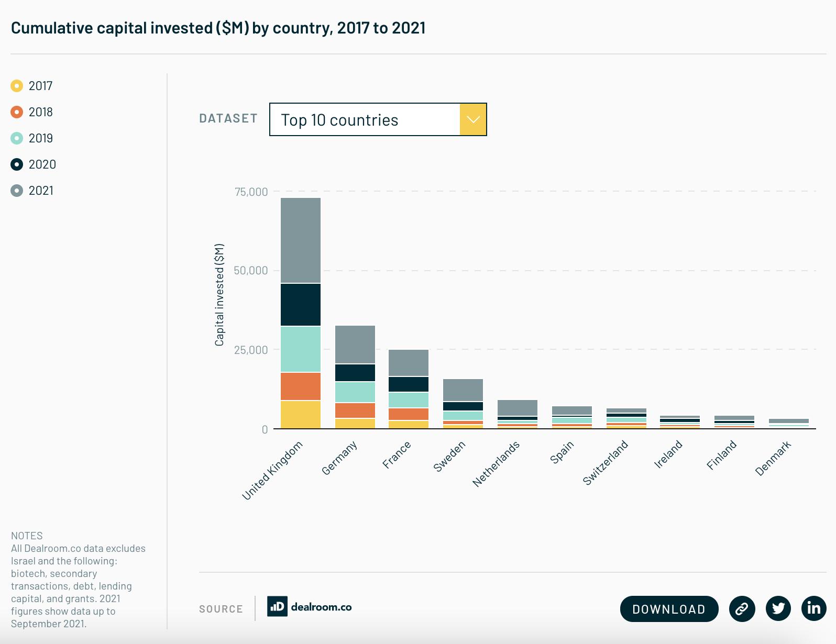
Task: Open the dealroom.co source link
Action: click(321, 607)
